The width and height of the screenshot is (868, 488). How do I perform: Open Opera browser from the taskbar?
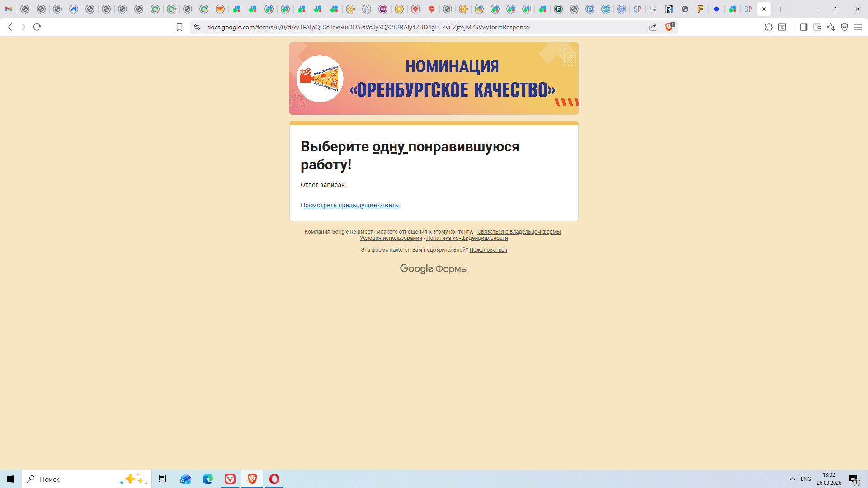tap(274, 479)
